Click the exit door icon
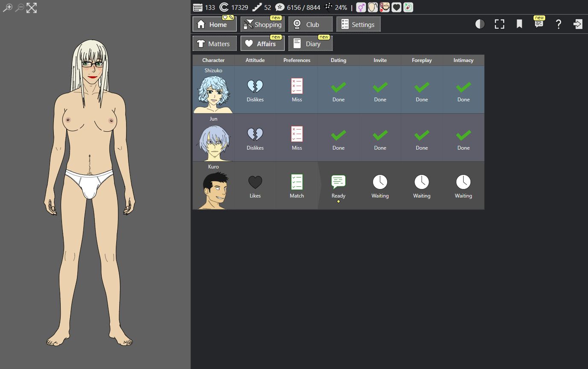 point(578,24)
